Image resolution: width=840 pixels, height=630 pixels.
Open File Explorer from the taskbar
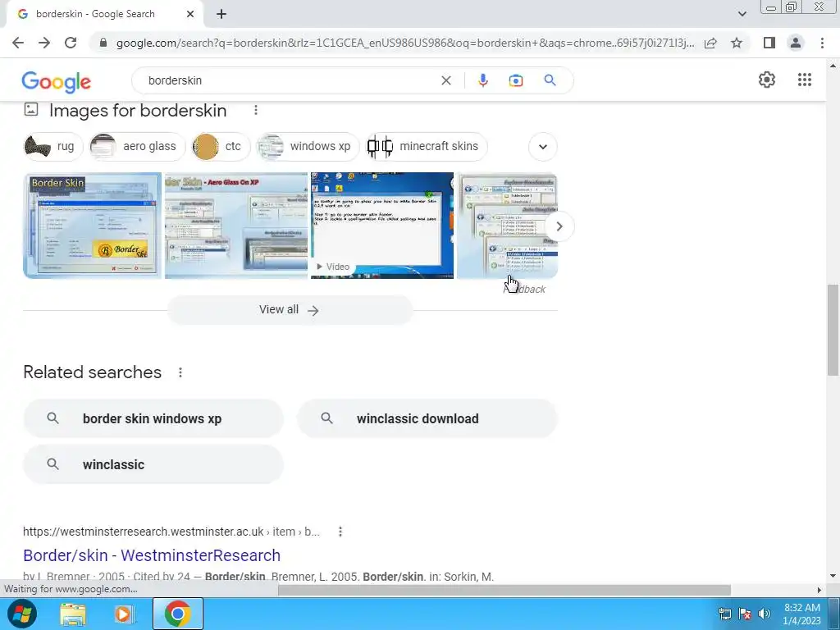pos(73,614)
